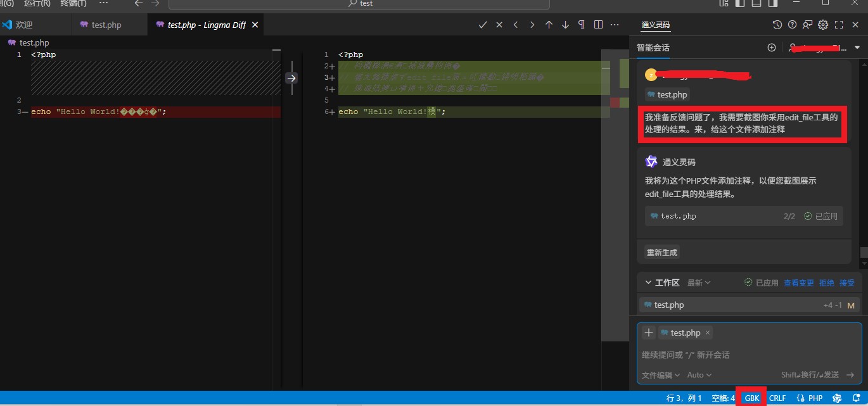The height and width of the screenshot is (406, 868).
Task: Select the 通义灵码 panel tab
Action: 655,25
